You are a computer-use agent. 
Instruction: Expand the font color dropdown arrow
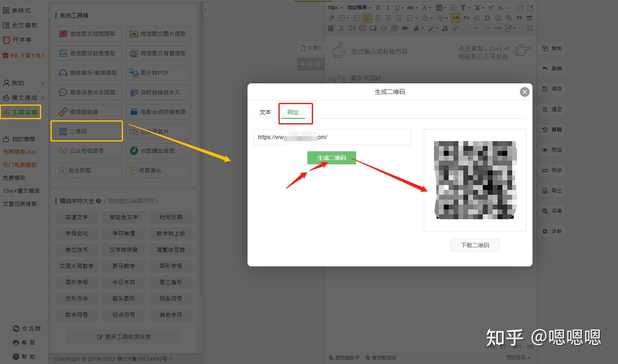pyautogui.click(x=430, y=8)
